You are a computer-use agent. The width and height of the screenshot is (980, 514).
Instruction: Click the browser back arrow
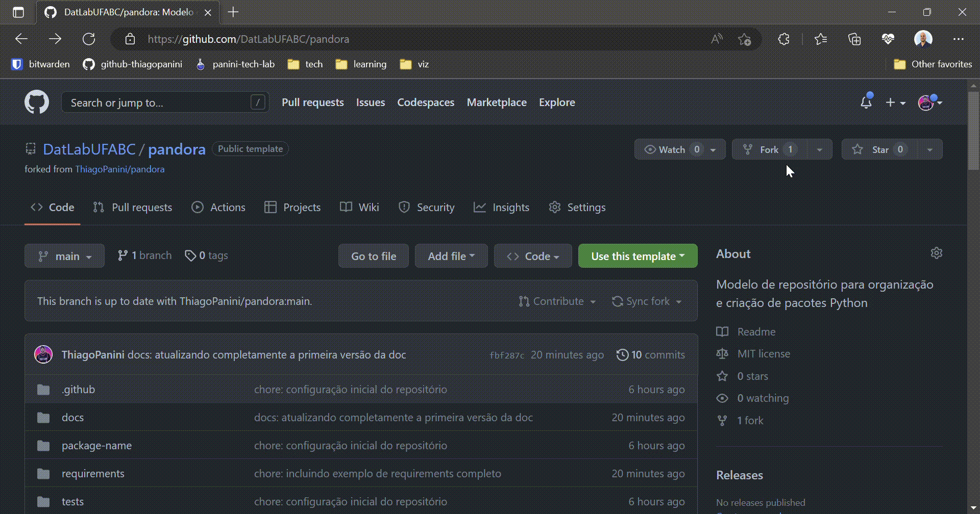coord(21,39)
